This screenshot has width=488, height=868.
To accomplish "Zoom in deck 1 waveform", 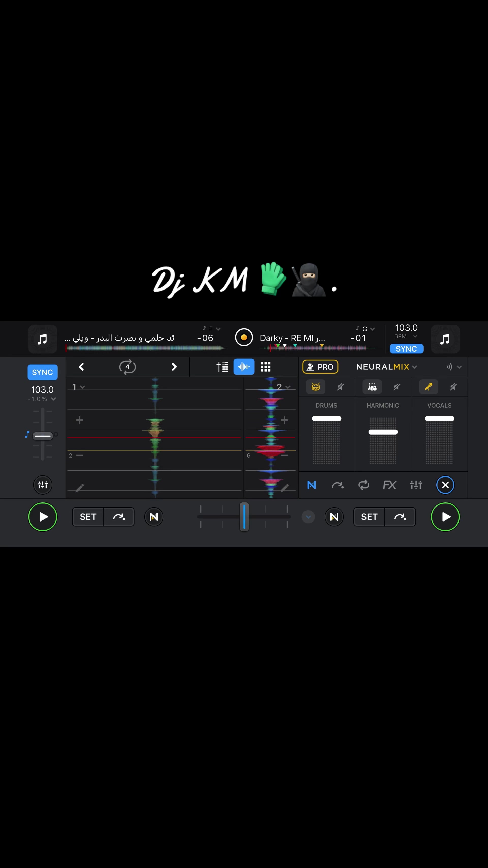I will [79, 420].
